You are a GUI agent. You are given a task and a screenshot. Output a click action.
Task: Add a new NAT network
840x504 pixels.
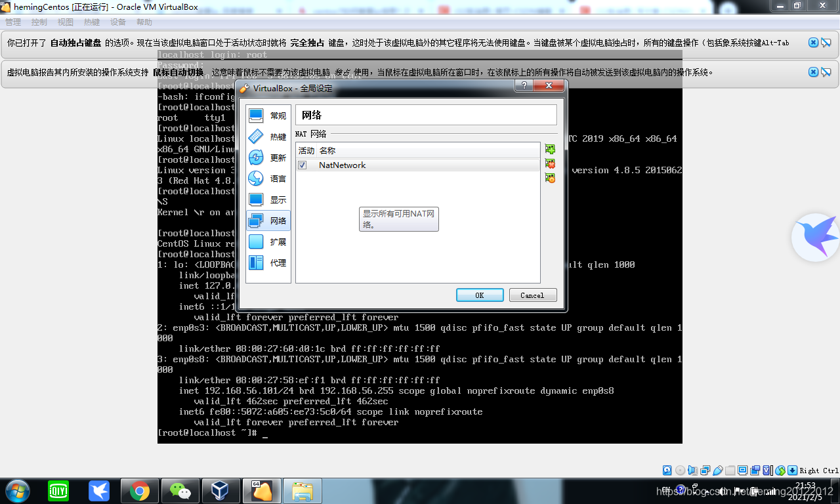coord(550,150)
